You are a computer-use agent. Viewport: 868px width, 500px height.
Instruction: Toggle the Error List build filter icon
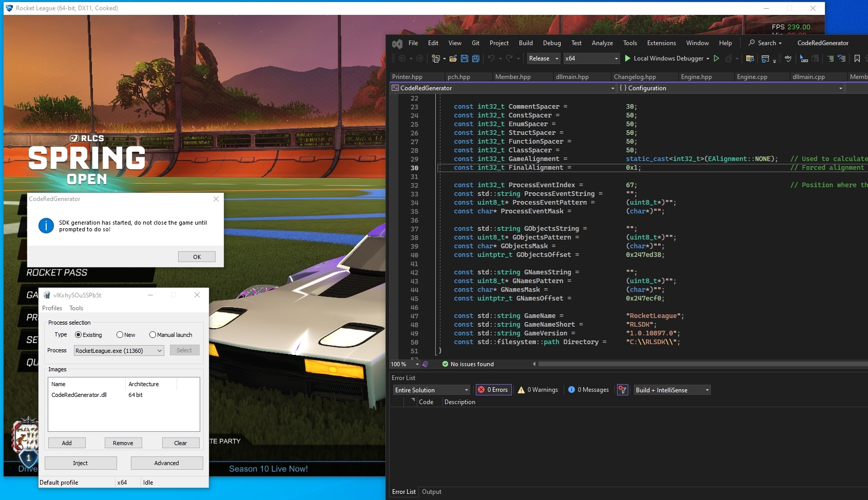(x=622, y=390)
